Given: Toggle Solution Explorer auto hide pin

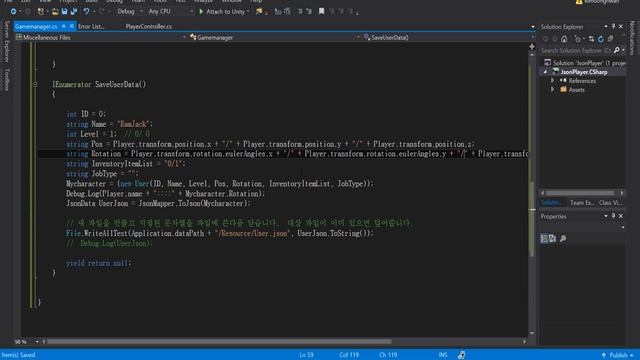Looking at the screenshot, I should pyautogui.click(x=613, y=26).
